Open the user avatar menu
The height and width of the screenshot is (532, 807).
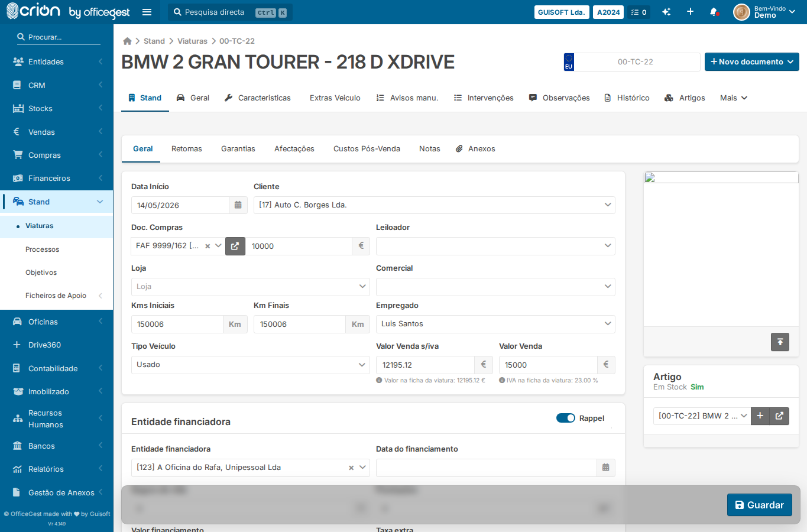764,12
